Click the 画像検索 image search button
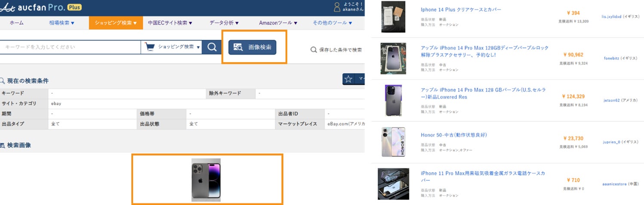 (x=252, y=47)
